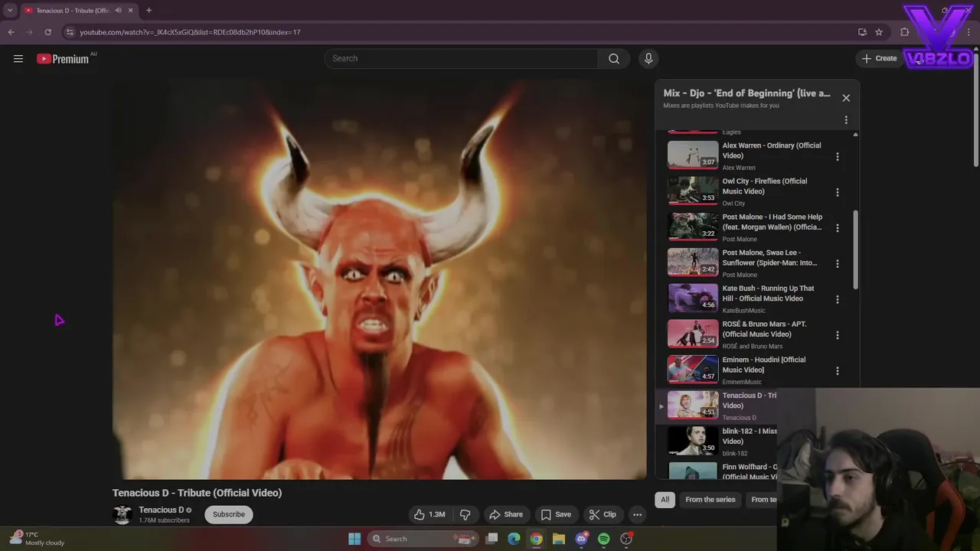Click the browser address bar URL
The image size is (980, 551).
pyautogui.click(x=190, y=32)
